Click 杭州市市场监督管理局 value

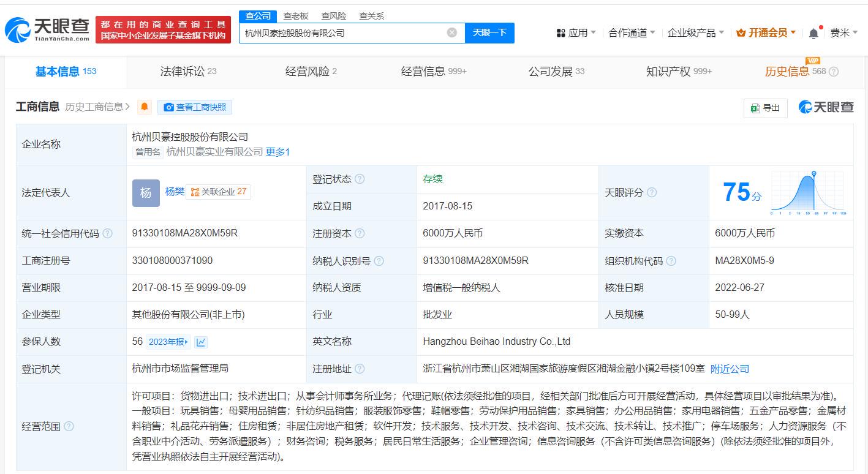pos(180,369)
